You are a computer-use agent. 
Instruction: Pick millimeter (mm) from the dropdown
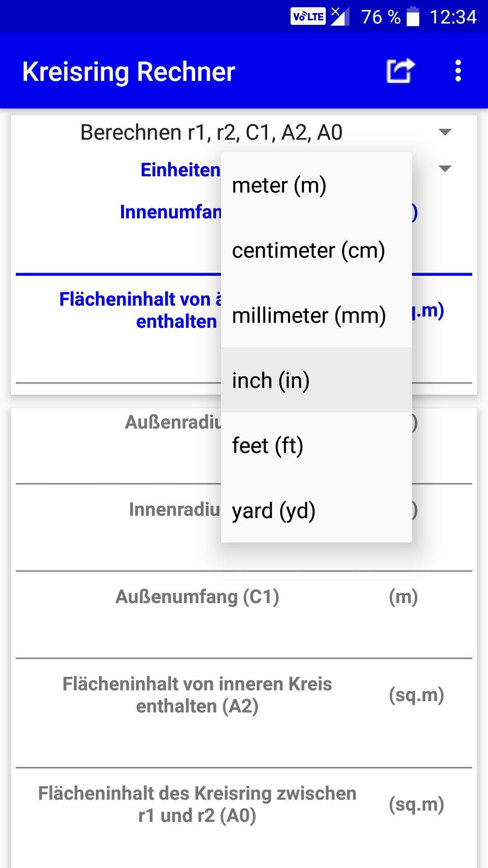[x=316, y=315]
